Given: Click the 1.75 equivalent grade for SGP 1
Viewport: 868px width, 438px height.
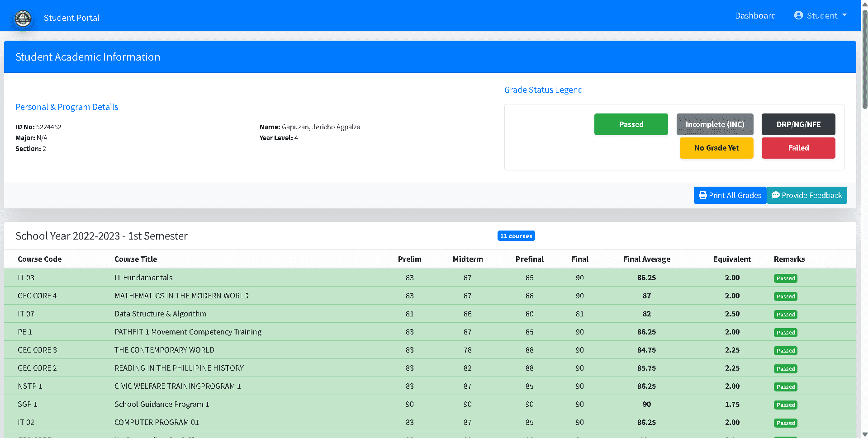Looking at the screenshot, I should (732, 404).
